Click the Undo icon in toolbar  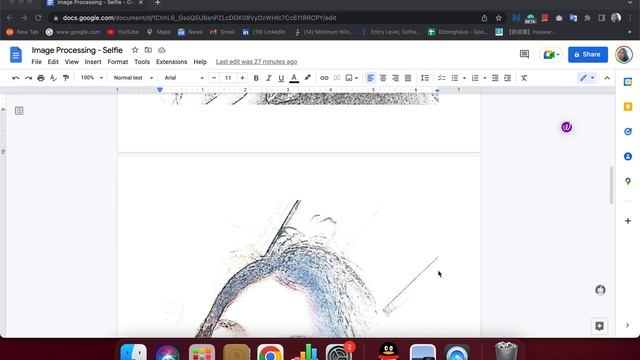tap(16, 78)
